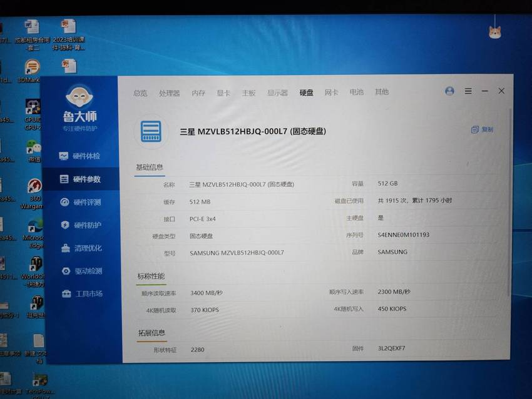Open 硬件体检 in the sidebar
Screen dimensions: 532x399
[79, 156]
